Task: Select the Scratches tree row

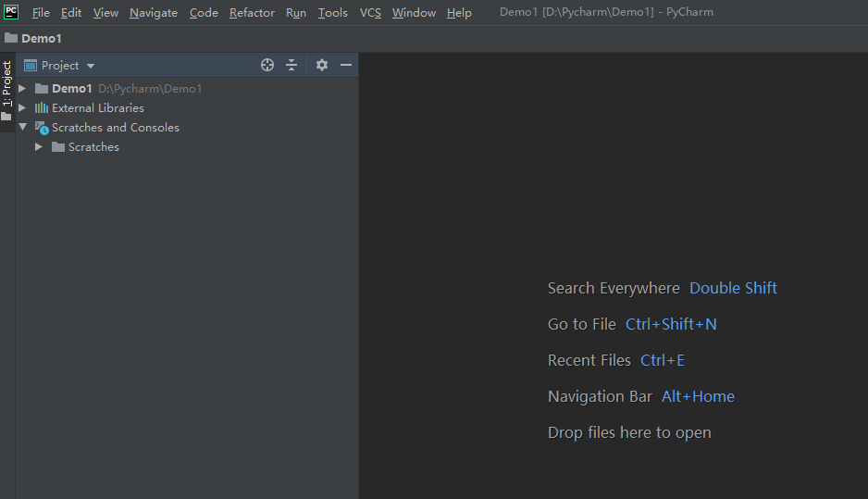Action: tap(187, 147)
